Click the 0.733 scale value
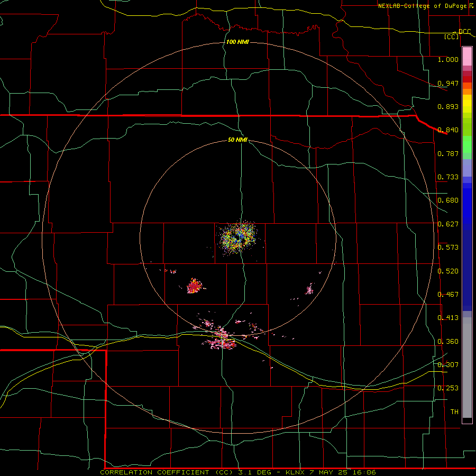The width and height of the screenshot is (476, 476). click(x=448, y=177)
